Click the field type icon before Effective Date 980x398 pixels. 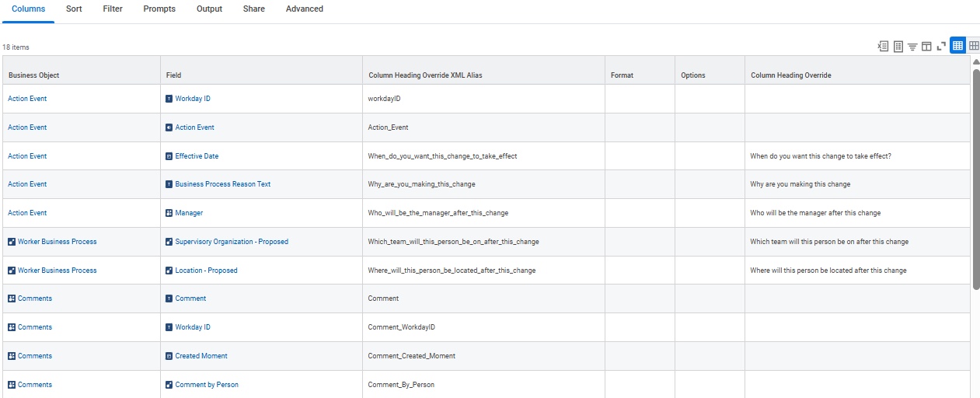coord(169,156)
